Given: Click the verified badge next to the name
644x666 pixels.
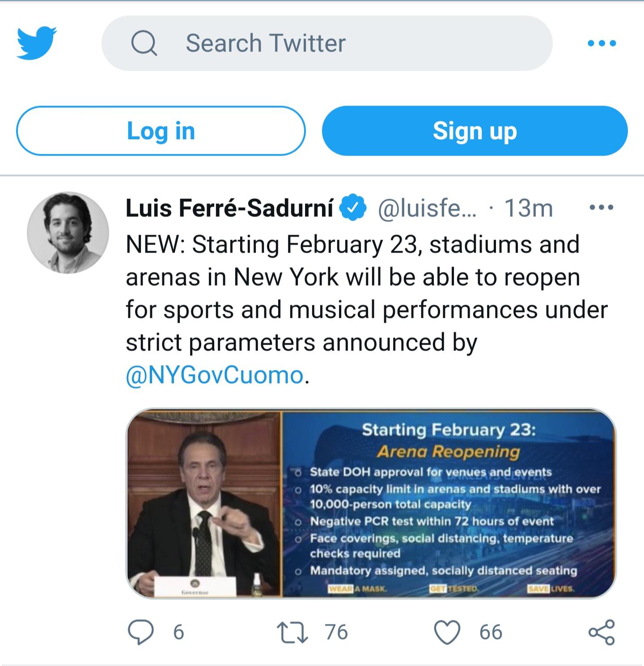Looking at the screenshot, I should (352, 207).
